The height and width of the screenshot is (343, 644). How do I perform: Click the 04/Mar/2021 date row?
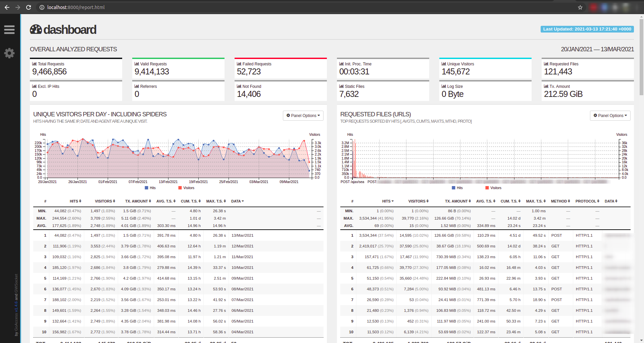(x=178, y=332)
